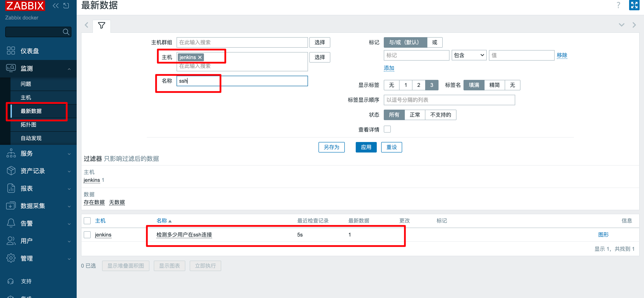Viewport: 644px width, 298px height.
Task: Click the Zabbix logo
Action: (25, 5)
